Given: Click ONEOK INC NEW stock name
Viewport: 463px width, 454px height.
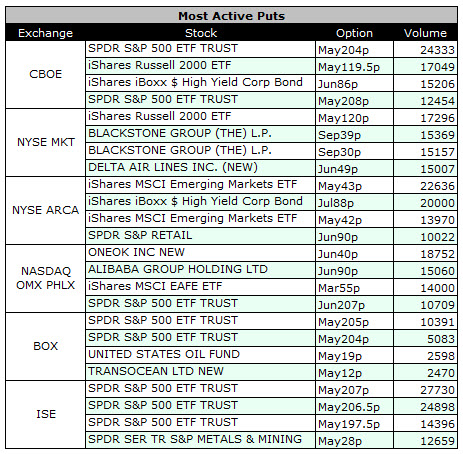Looking at the screenshot, I should 136,252.
